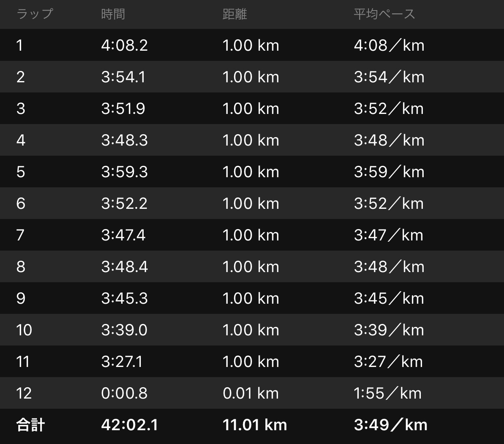Click the 合計 average pace 3:49/km
This screenshot has height=444, width=504.
point(390,425)
